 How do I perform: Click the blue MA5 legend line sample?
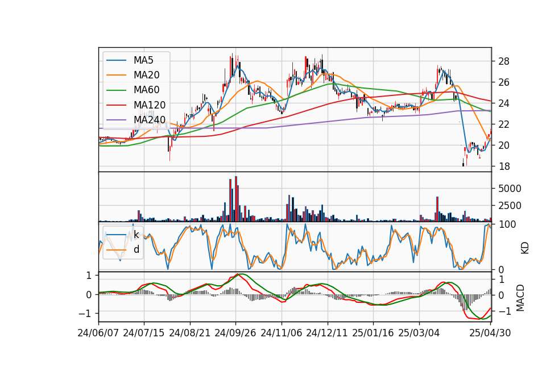pos(116,61)
